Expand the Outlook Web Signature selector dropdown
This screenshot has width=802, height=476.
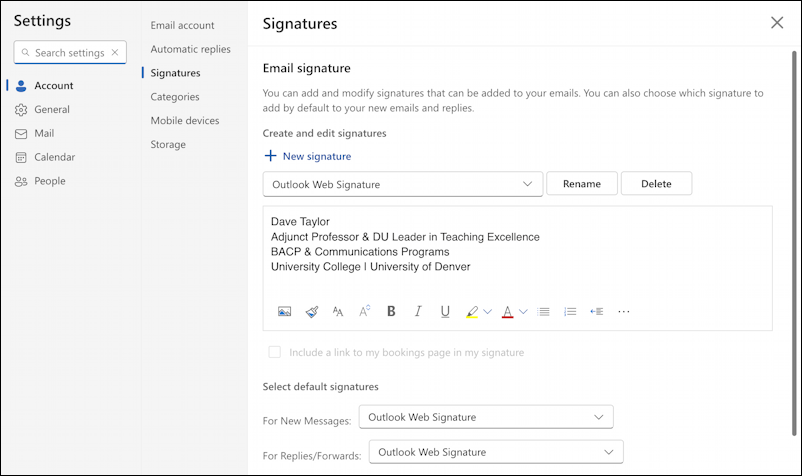click(403, 184)
